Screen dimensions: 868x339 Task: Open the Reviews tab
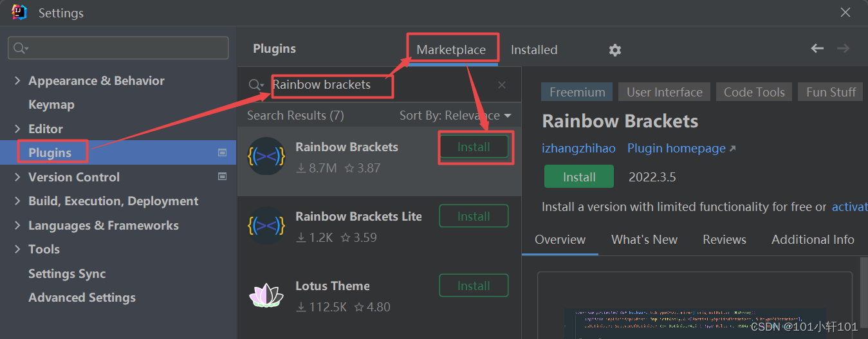[725, 239]
